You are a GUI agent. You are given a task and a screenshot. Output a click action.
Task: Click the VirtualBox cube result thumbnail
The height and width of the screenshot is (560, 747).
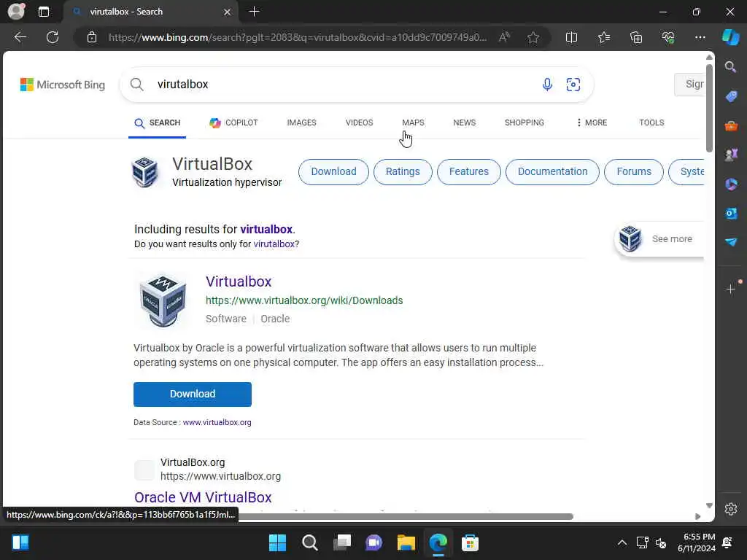click(163, 301)
